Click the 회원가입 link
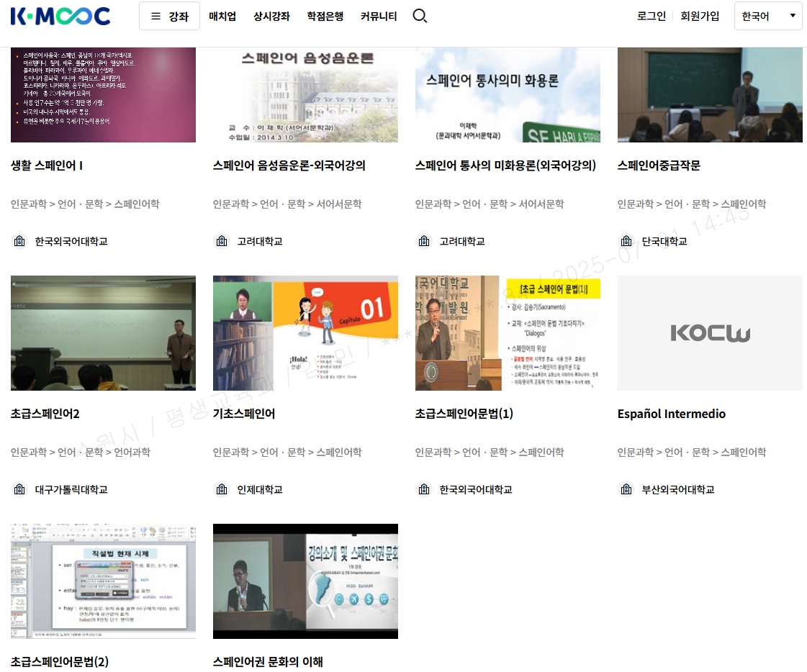 coord(700,16)
